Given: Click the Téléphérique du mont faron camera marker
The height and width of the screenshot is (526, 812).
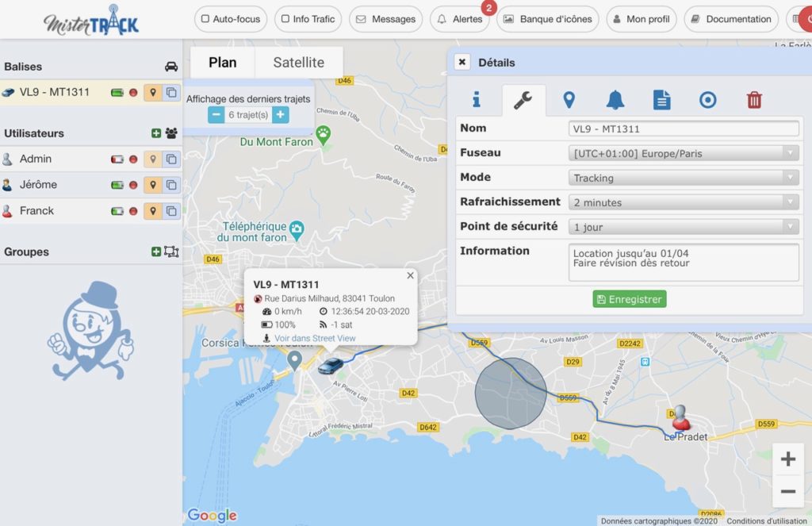Looking at the screenshot, I should tap(297, 231).
